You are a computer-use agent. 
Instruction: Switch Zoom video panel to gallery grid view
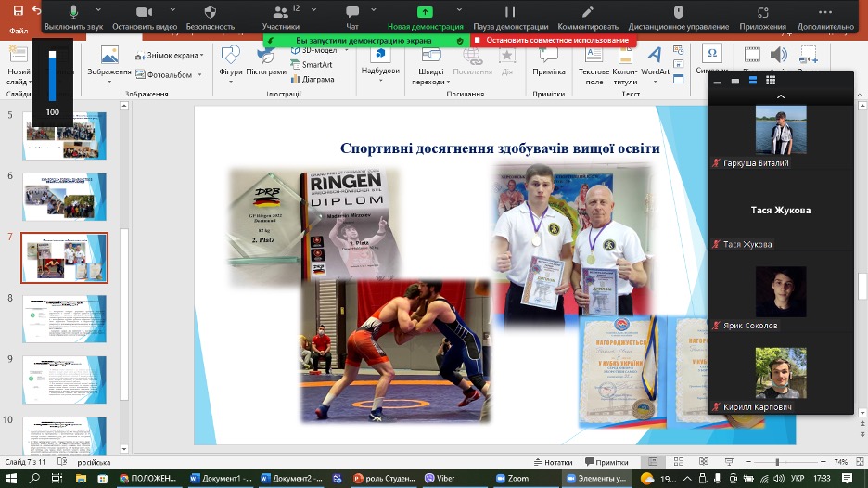pos(771,81)
